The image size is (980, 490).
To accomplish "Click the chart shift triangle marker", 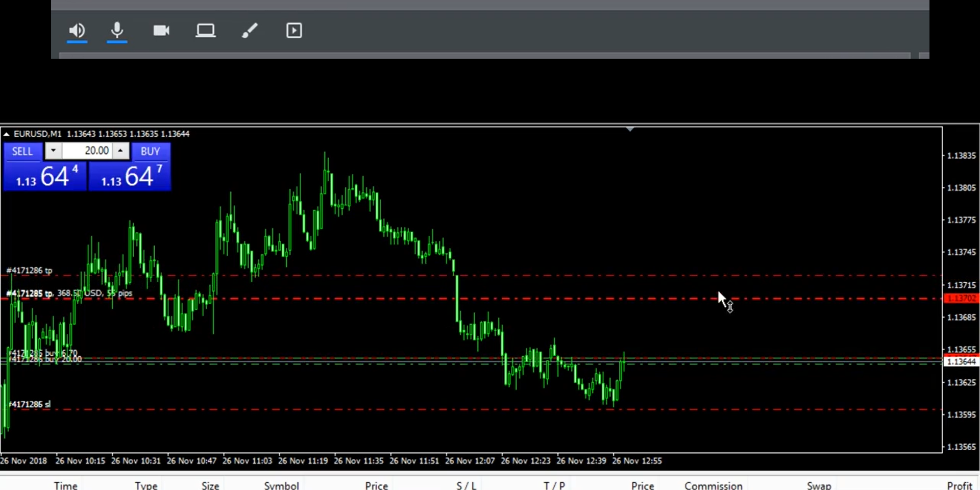I will [630, 130].
